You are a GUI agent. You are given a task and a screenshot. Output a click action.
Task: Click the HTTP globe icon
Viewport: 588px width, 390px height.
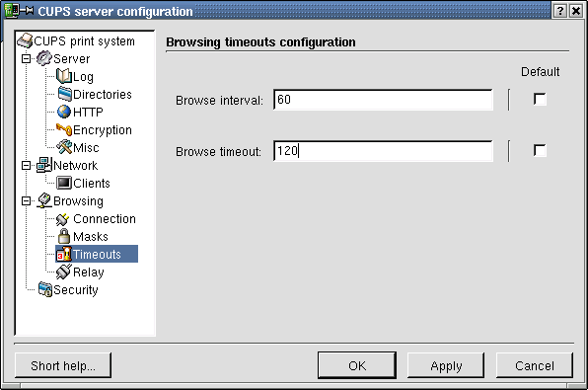pos(64,112)
